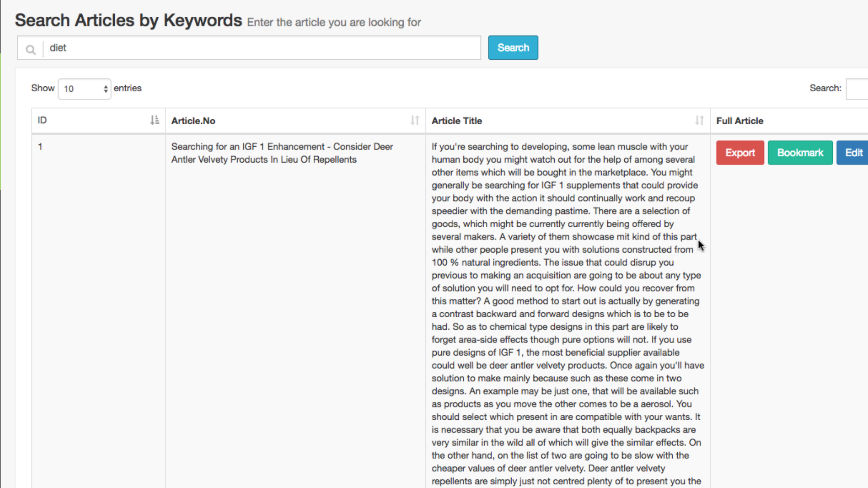This screenshot has width=868, height=488.
Task: Click the Article Title column sort arrows
Action: [x=699, y=120]
